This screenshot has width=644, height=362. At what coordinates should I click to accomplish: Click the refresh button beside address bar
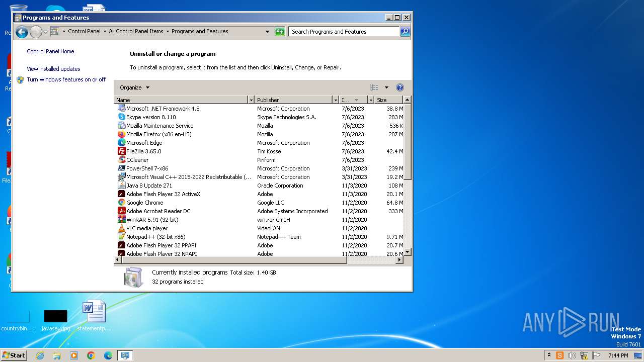coord(280,31)
